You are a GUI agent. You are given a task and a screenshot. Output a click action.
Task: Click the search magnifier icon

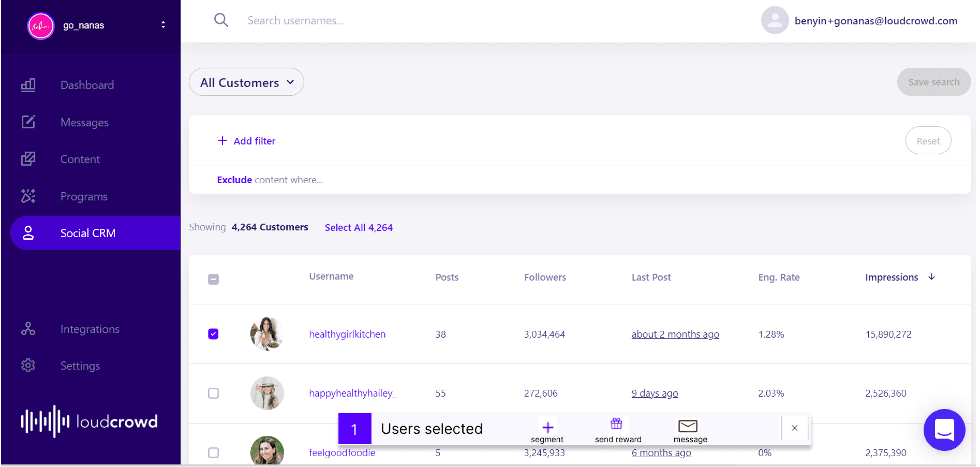coord(221,20)
